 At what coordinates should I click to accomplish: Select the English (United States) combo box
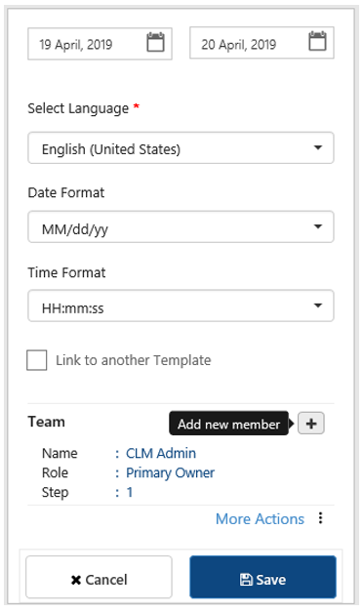click(x=181, y=148)
